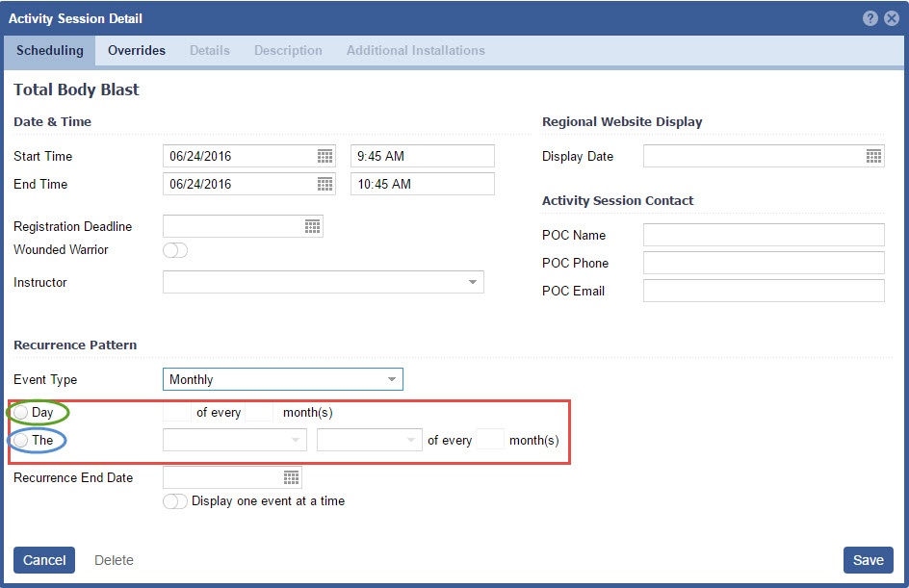Open the Display Date calendar picker
This screenshot has width=909, height=588.
(x=873, y=156)
